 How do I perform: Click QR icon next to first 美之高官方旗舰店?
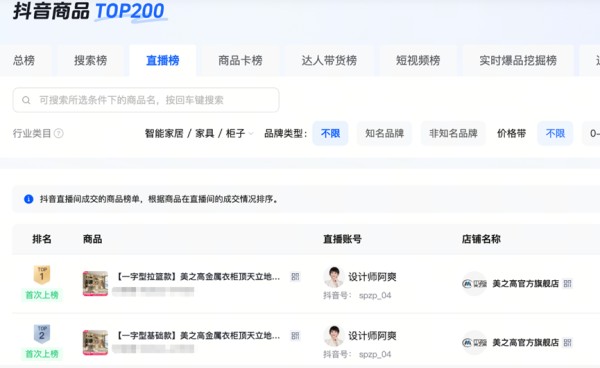pyautogui.click(x=567, y=283)
